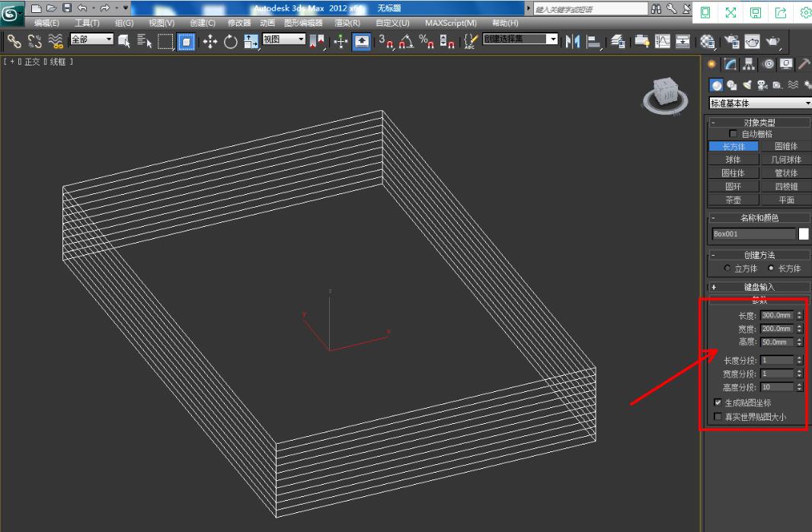The image size is (812, 532).
Task: Select the 立方体 radio button
Action: (x=727, y=269)
